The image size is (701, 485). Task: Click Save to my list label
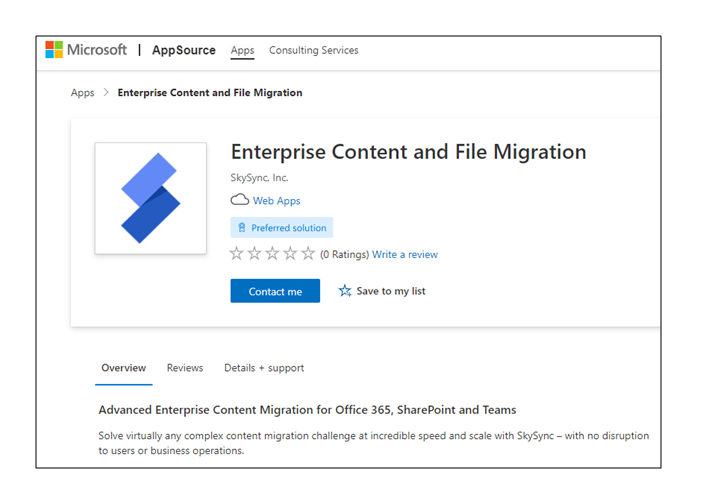point(391,291)
